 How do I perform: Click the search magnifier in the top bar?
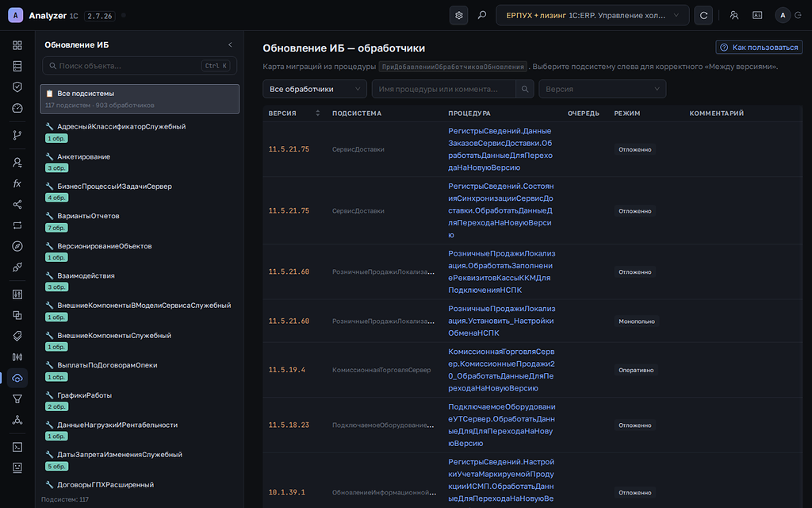pos(482,16)
